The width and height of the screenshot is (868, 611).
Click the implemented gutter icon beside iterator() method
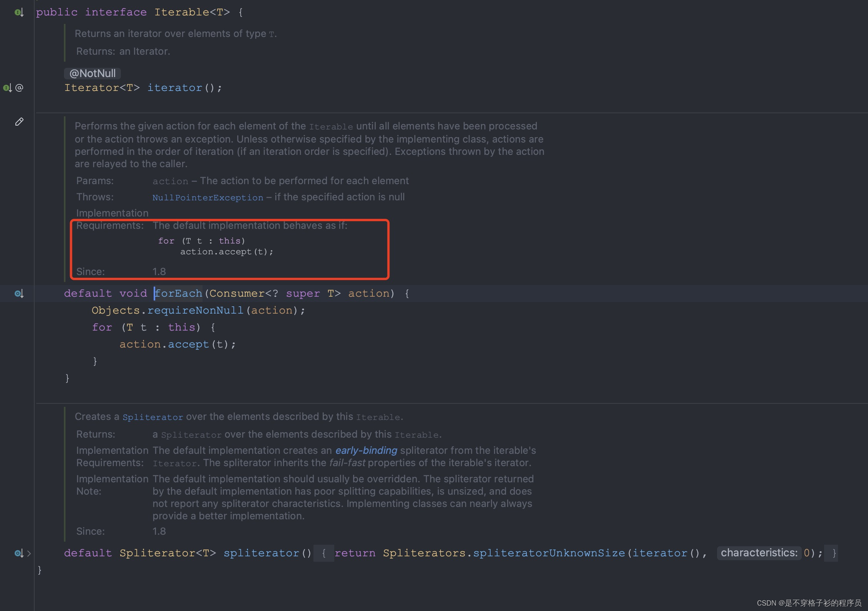pyautogui.click(x=7, y=88)
